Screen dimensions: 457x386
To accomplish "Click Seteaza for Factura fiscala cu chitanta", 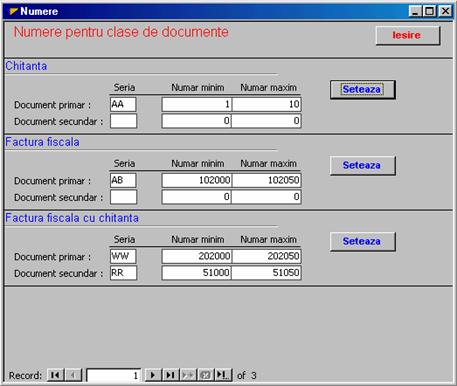I will 363,241.
